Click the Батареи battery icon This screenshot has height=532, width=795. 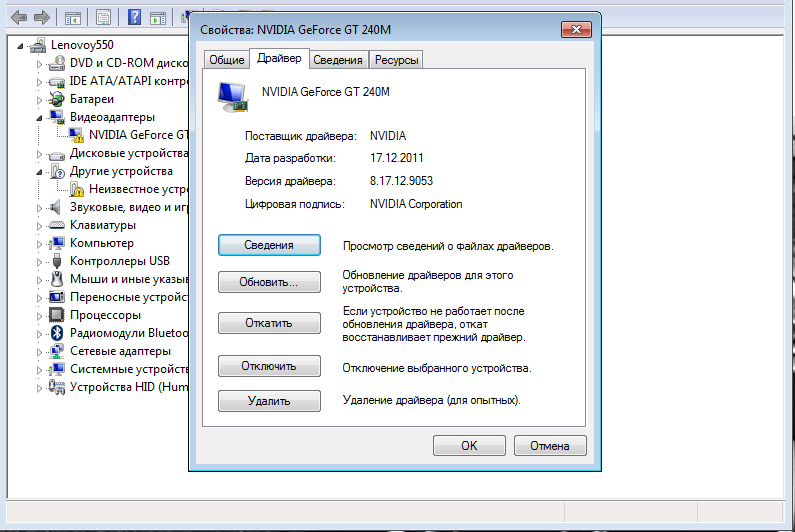point(57,99)
